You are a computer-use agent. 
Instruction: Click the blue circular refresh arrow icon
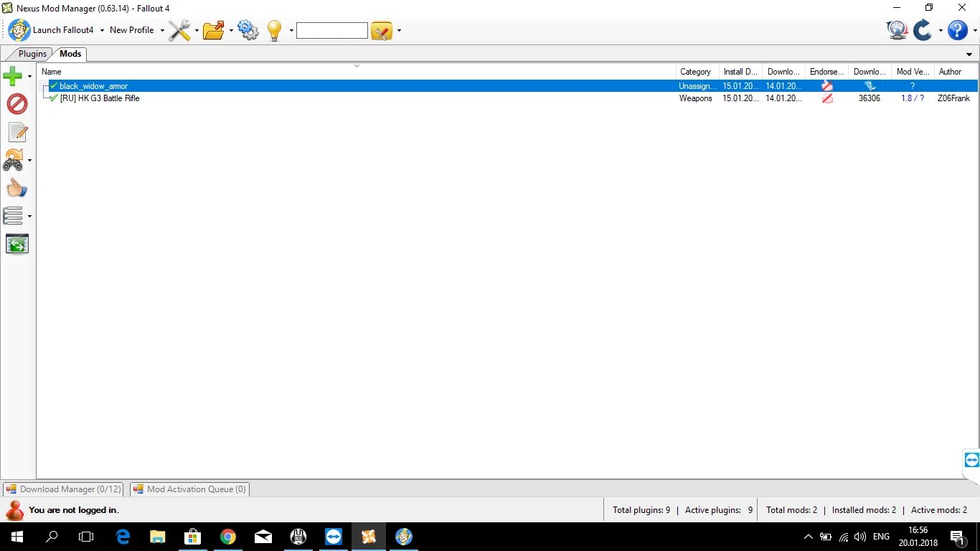click(923, 30)
